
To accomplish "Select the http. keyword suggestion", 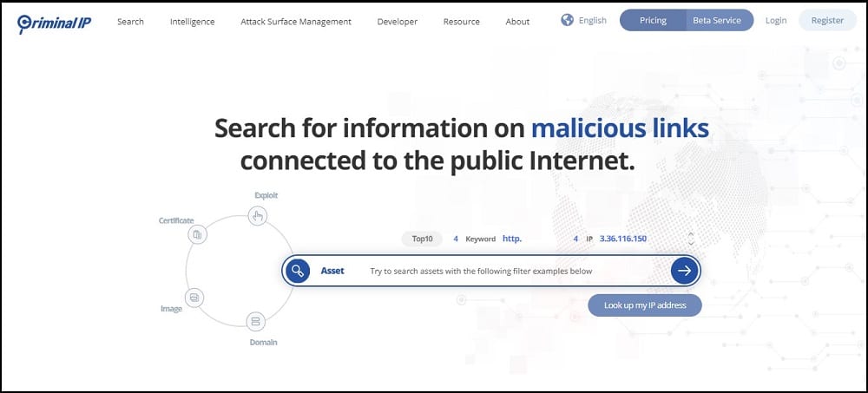I will 512,239.
